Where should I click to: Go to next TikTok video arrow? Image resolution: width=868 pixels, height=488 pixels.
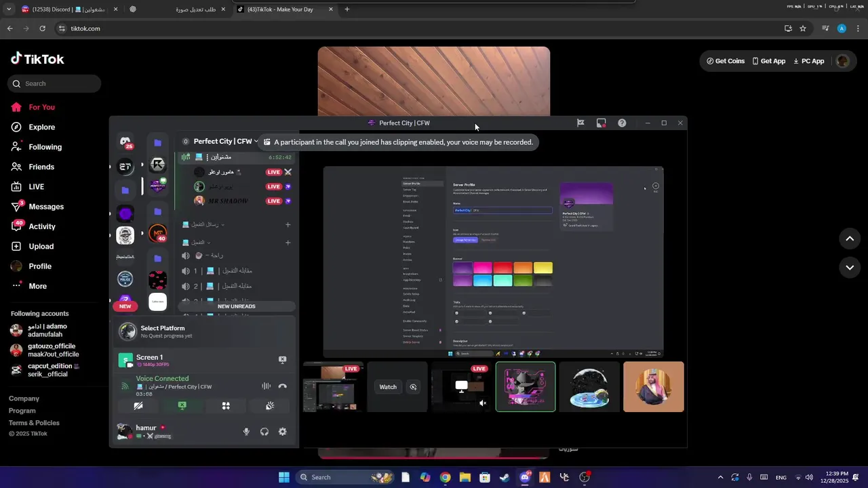tap(850, 268)
